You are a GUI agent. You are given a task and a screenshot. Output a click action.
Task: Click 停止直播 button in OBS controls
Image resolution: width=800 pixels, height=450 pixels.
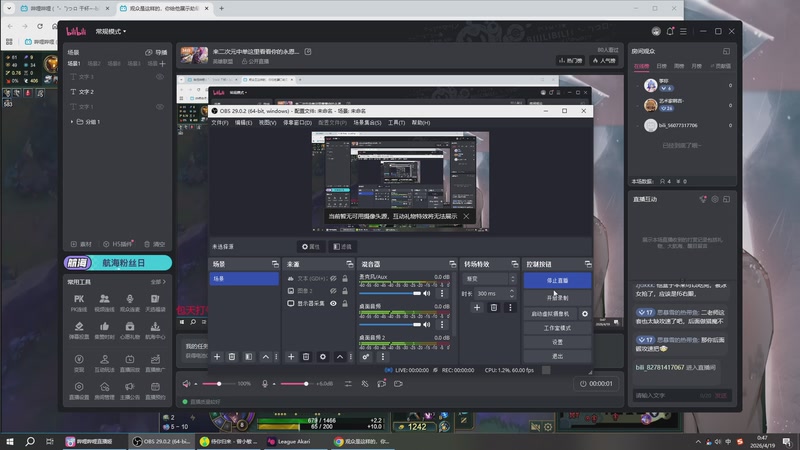557,281
